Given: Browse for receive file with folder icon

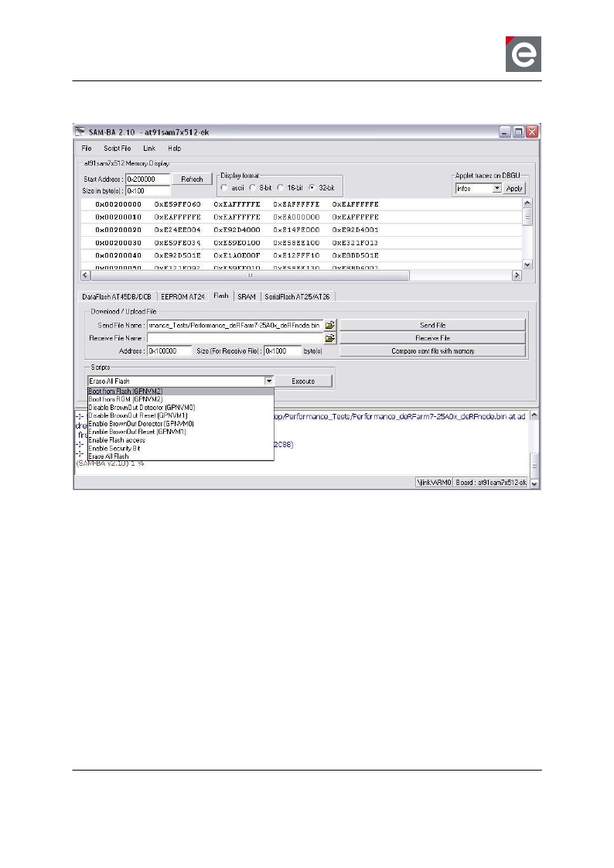Looking at the screenshot, I should tap(329, 338).
